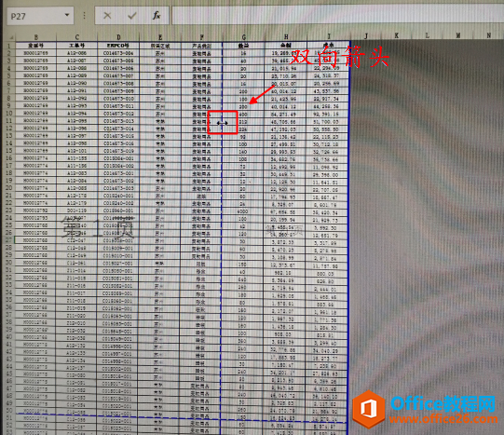504x435 pixels.
Task: Click the Select All corner triangle
Action: point(11,37)
